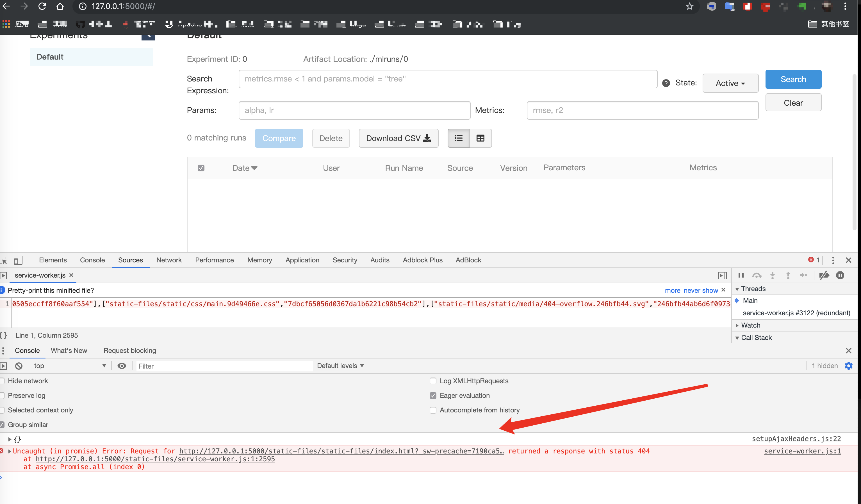
Task: Enable Log XMLHttpRequests checkbox
Action: pos(433,381)
